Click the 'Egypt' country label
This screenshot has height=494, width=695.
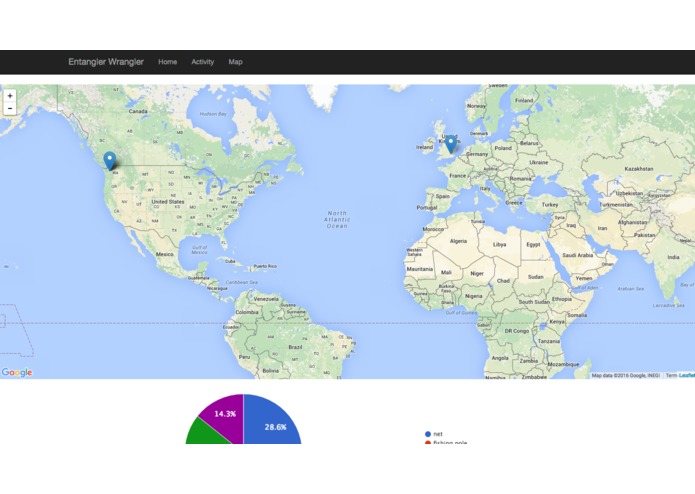(533, 245)
